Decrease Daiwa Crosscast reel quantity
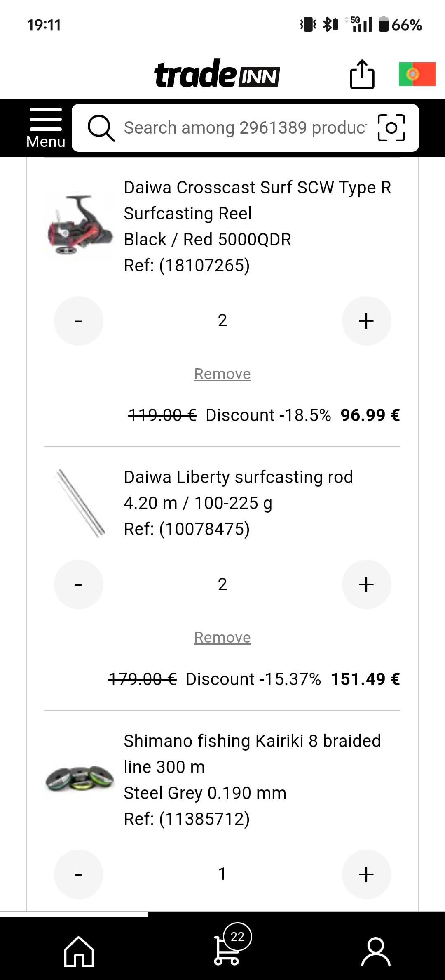Viewport: 445px width, 980px height. 79,321
